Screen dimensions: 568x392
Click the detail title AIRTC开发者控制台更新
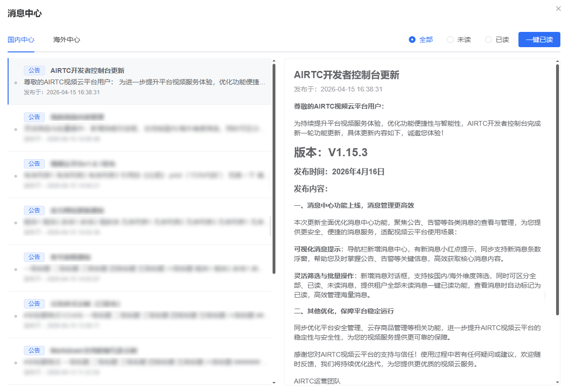click(346, 75)
